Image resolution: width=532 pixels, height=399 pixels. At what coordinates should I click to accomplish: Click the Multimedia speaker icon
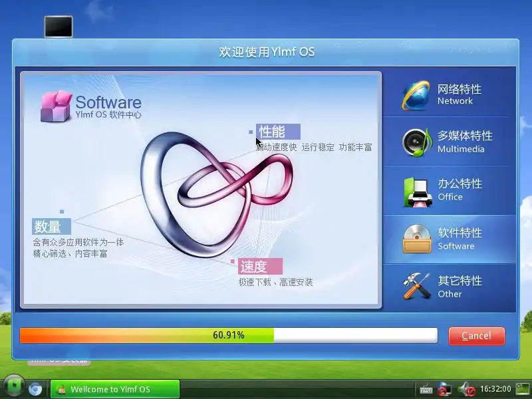tap(417, 142)
